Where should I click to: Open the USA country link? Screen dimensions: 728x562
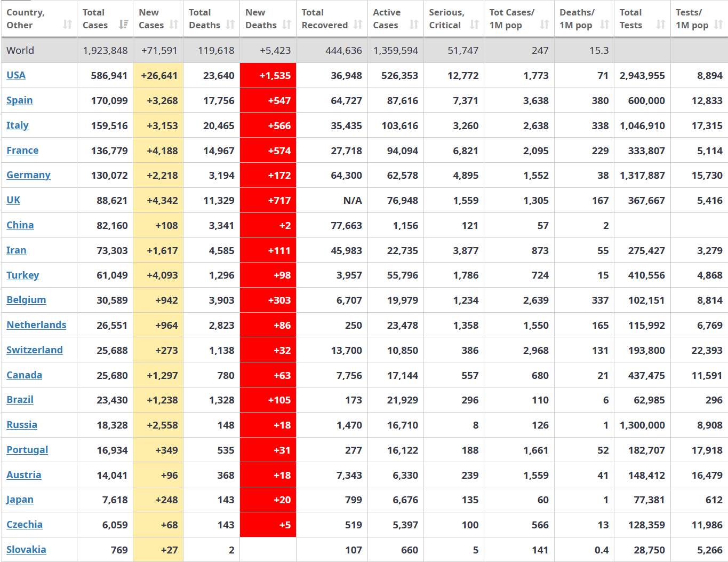(x=16, y=75)
